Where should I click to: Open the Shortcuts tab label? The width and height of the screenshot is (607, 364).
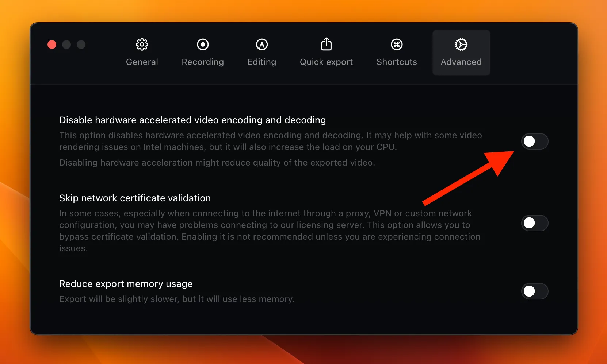(397, 62)
